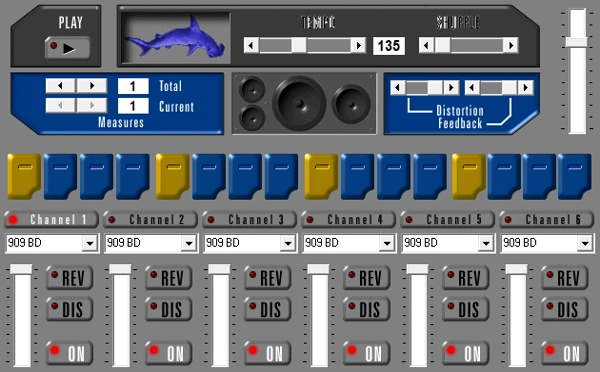Decrease tempo with the left arrow
Viewport: 600px width, 372px height.
(251, 46)
